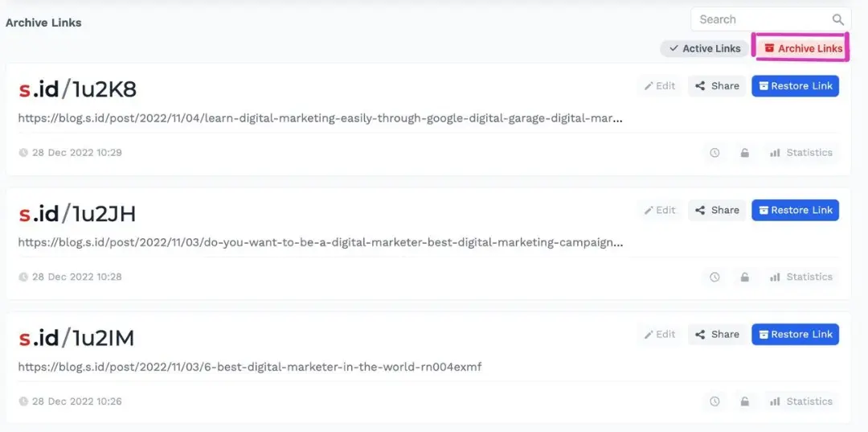Select the Archive Links tab

tap(802, 48)
